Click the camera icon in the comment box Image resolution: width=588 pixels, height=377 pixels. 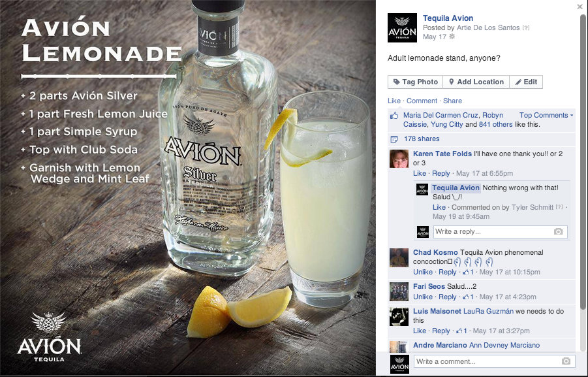(x=566, y=361)
